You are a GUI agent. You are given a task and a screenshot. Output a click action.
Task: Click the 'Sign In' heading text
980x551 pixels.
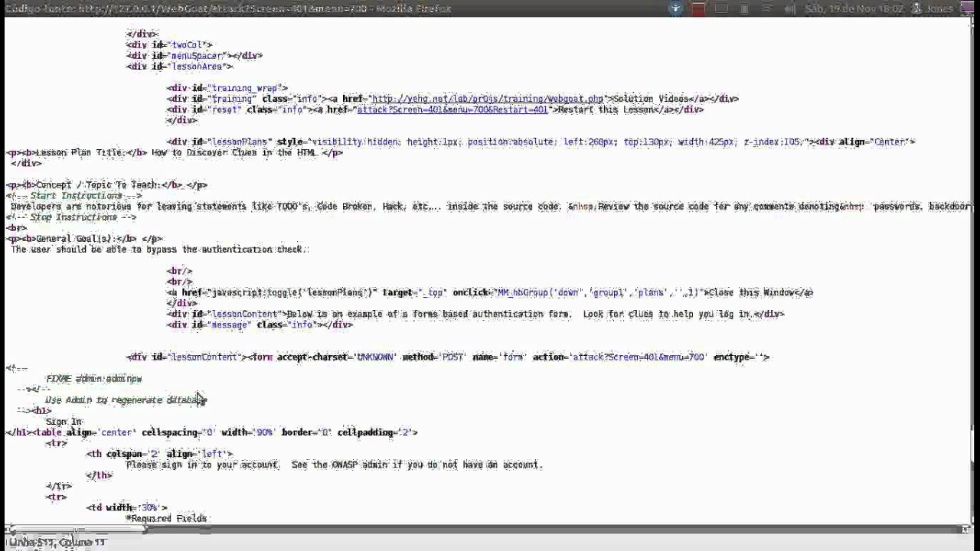tap(64, 421)
